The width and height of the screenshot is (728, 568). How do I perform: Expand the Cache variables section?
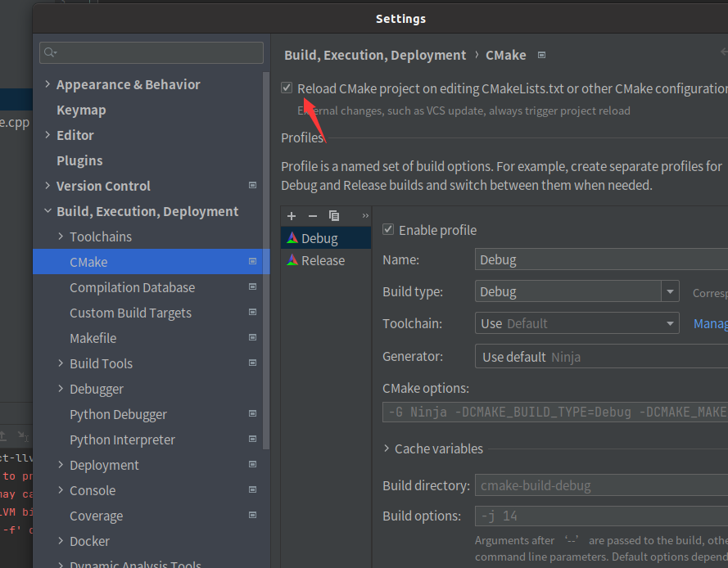(x=387, y=449)
